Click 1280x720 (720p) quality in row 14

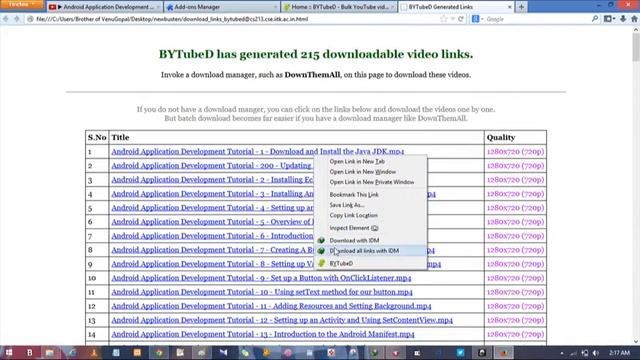pos(516,334)
